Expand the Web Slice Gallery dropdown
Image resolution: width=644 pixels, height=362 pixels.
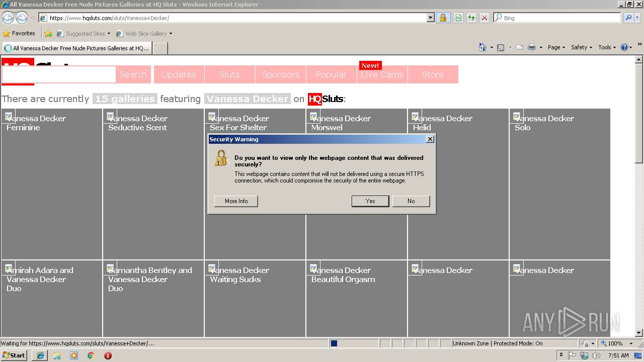point(171,34)
